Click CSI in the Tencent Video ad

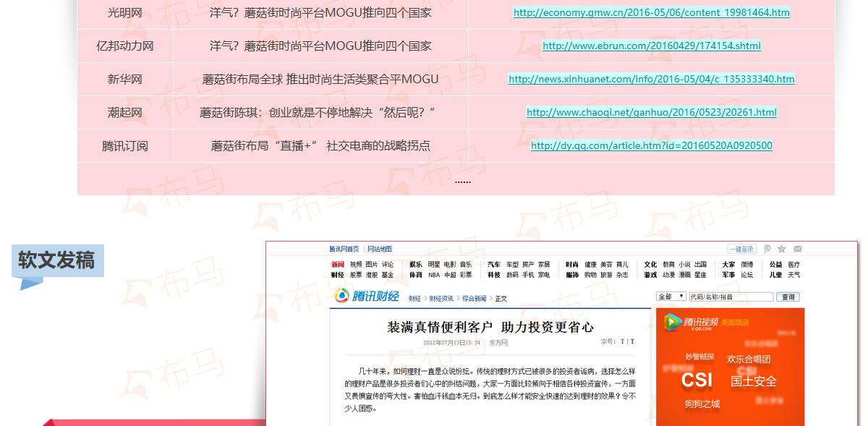click(x=697, y=380)
